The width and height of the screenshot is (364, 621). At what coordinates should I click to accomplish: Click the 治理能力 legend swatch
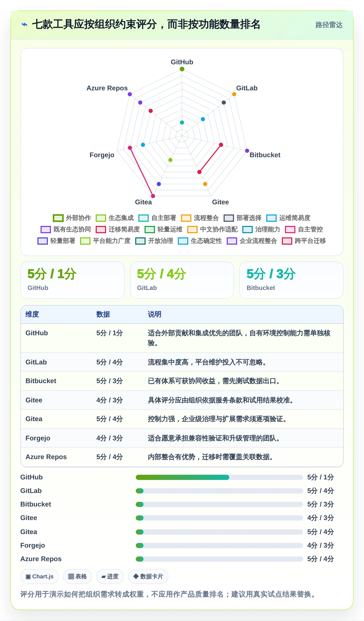coord(248,229)
